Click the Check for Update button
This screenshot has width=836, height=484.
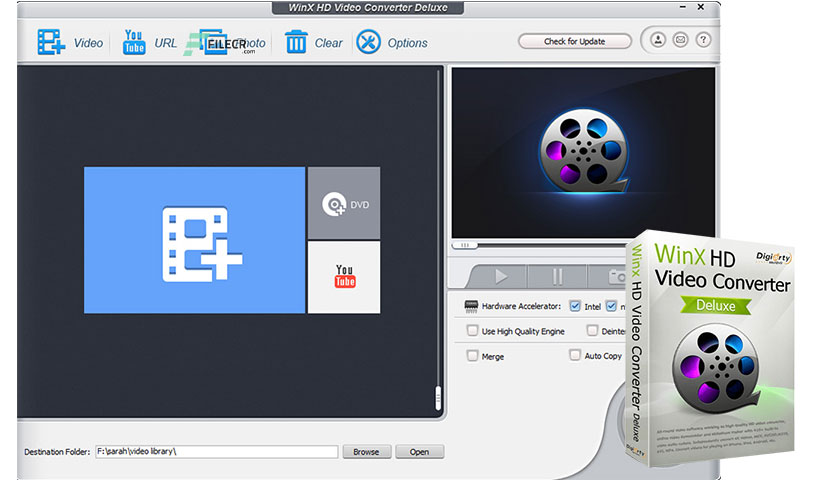[x=575, y=41]
